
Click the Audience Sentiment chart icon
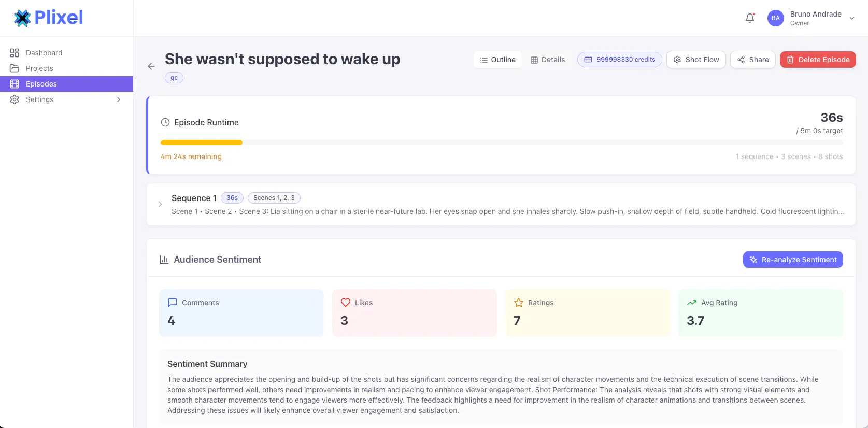coord(164,260)
